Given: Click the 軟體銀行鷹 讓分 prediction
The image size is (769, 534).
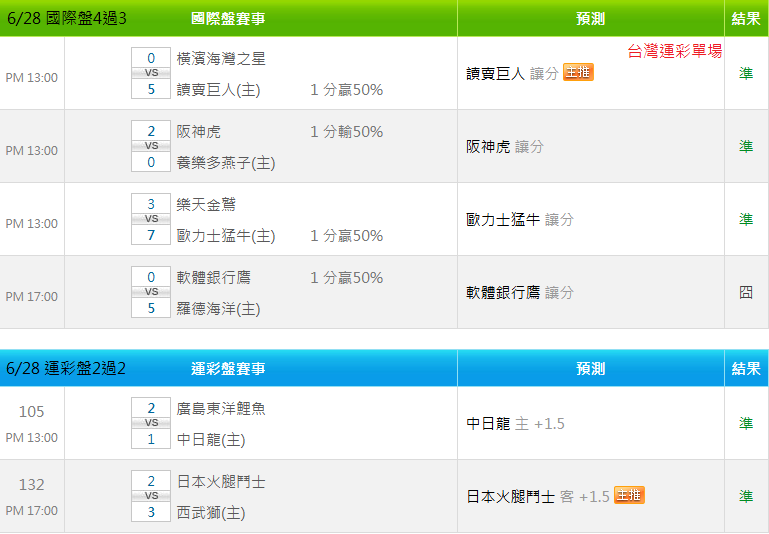Looking at the screenshot, I should click(520, 293).
